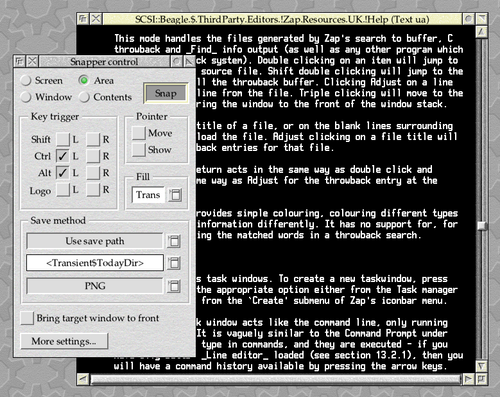The width and height of the screenshot is (500, 397).
Task: Select the Window radio option
Action: pos(26,97)
